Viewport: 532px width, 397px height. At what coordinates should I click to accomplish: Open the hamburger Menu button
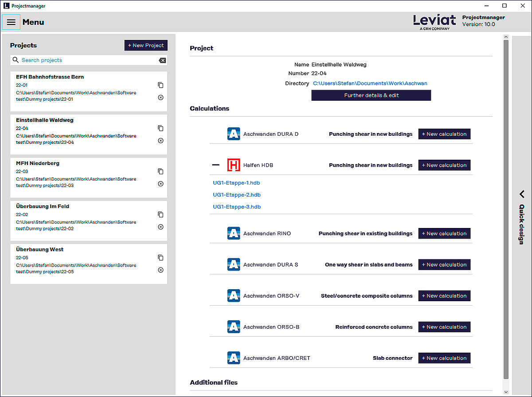click(x=11, y=22)
